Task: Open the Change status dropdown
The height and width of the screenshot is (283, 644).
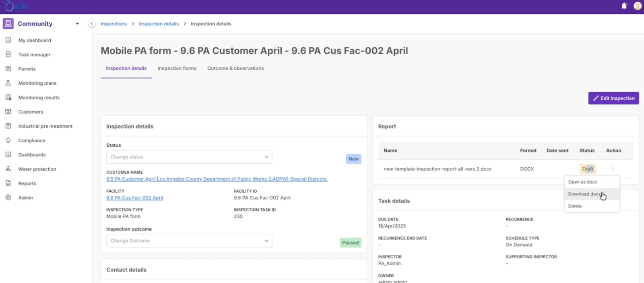Action: 189,157
